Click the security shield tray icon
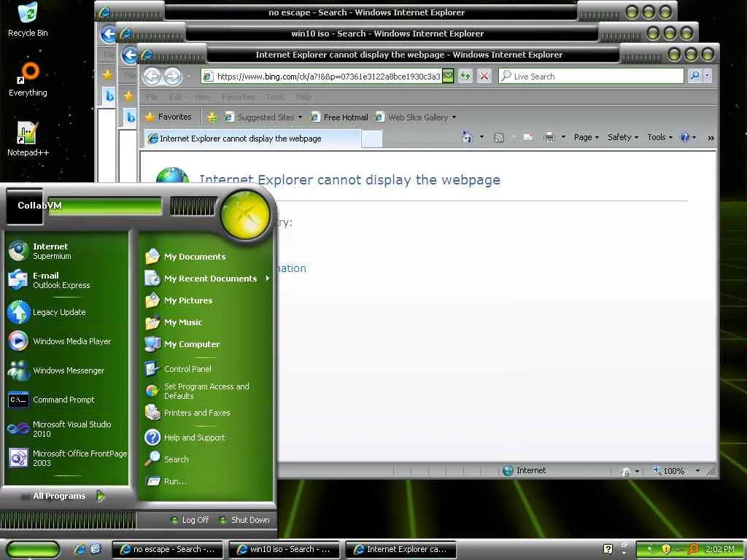The width and height of the screenshot is (747, 560). 665,549
